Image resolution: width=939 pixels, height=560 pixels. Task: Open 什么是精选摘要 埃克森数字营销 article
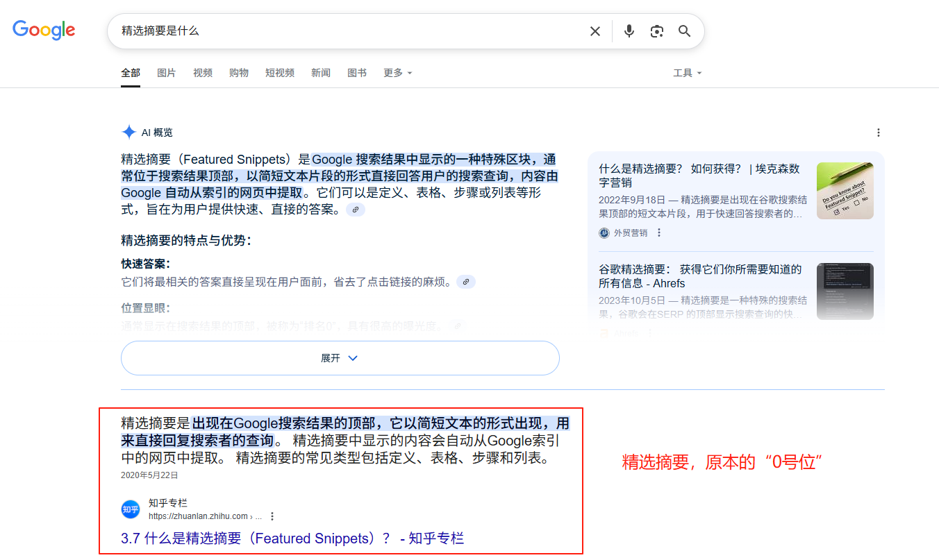699,176
